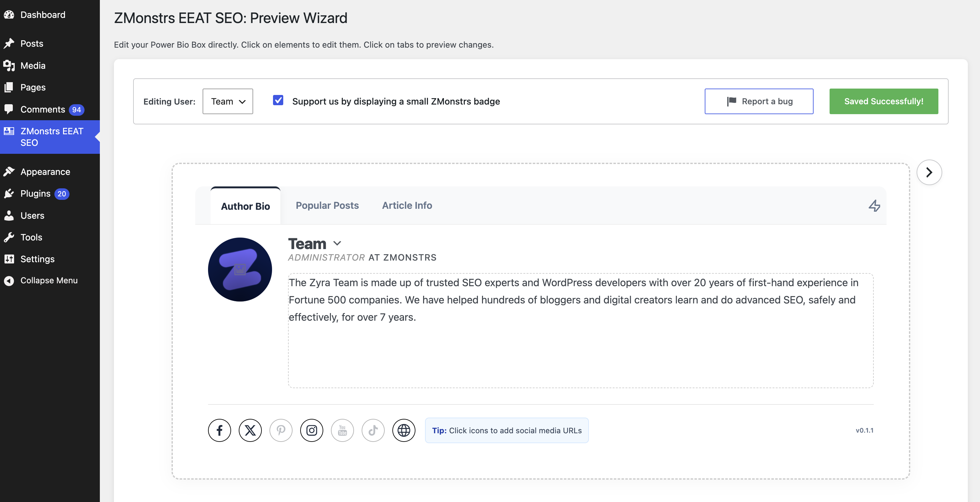Screen dimensions: 980x502
Task: Click the X (Twitter) social icon
Action: (250, 430)
